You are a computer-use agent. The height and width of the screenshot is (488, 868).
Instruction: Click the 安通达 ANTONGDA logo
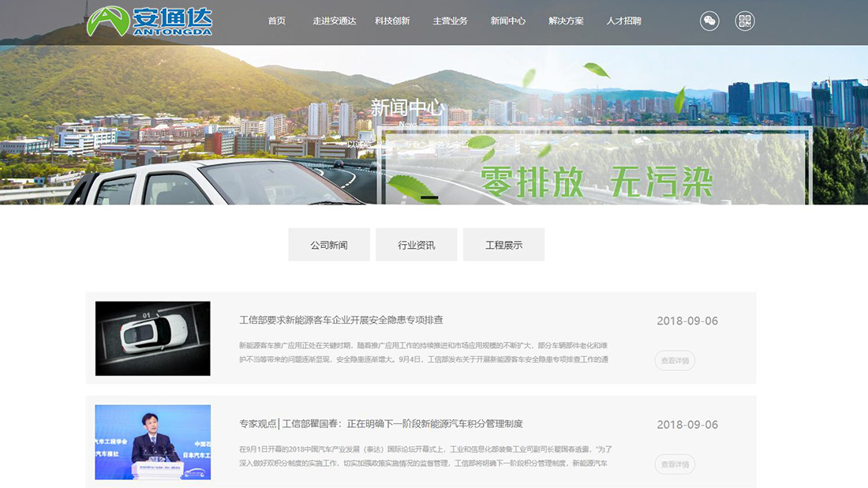coord(150,21)
